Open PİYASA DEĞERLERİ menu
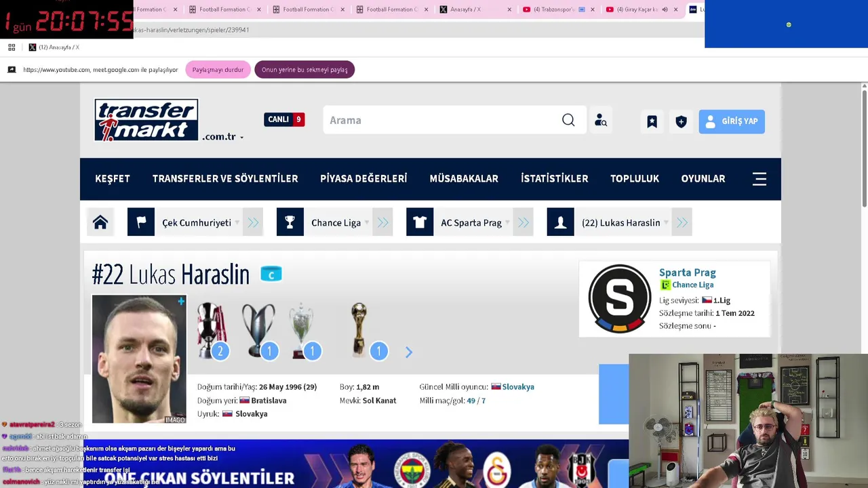This screenshot has height=488, width=868. point(363,179)
